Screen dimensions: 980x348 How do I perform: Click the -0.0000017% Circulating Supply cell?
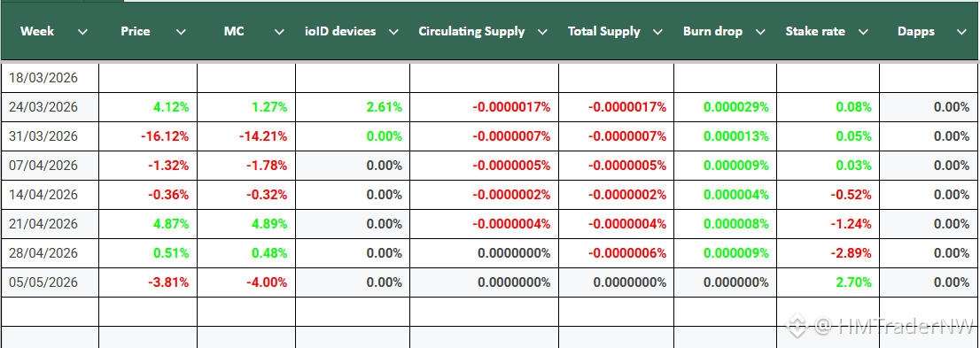click(x=485, y=107)
